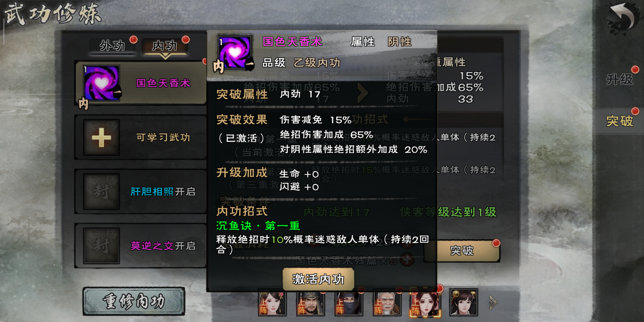Image resolution: width=644 pixels, height=322 pixels.
Task: Switch to the 内功 tab
Action: click(165, 46)
